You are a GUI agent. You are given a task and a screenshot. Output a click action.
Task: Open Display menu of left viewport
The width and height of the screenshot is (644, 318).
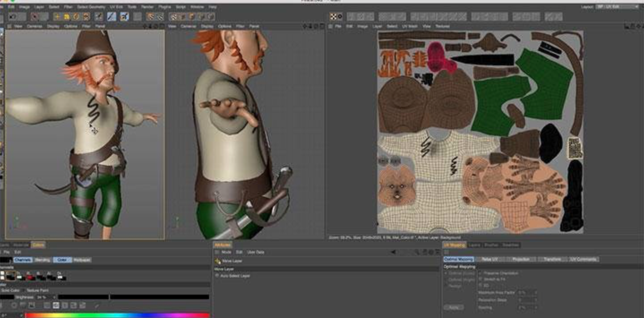click(x=53, y=26)
